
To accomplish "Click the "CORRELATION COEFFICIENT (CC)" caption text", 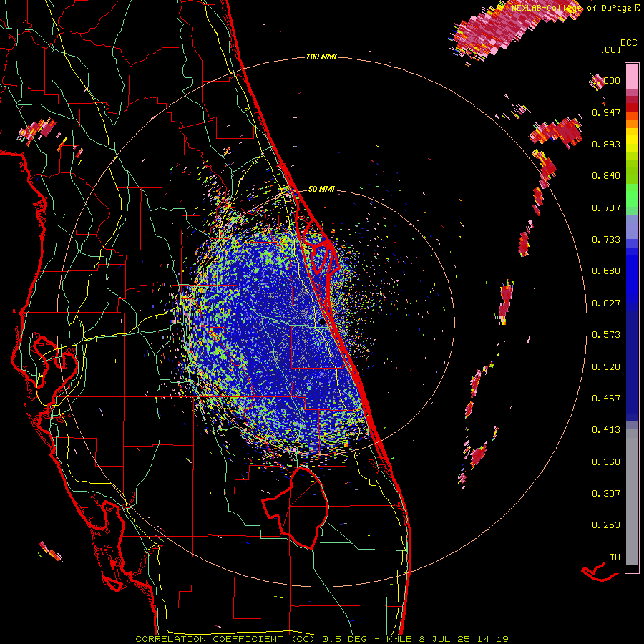I will pyautogui.click(x=225, y=639).
